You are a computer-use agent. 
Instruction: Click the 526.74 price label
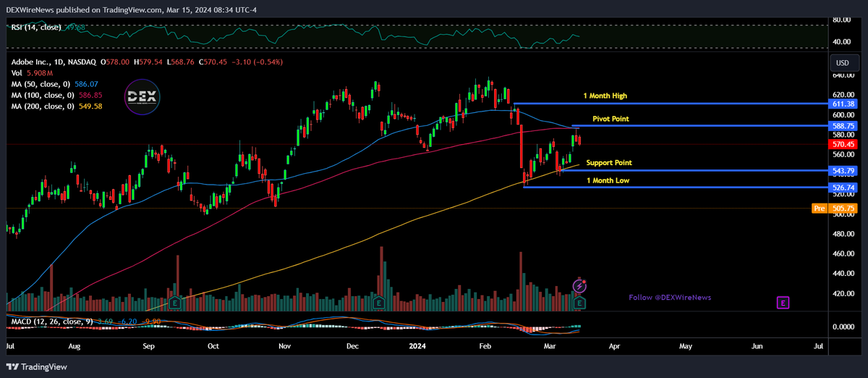845,188
